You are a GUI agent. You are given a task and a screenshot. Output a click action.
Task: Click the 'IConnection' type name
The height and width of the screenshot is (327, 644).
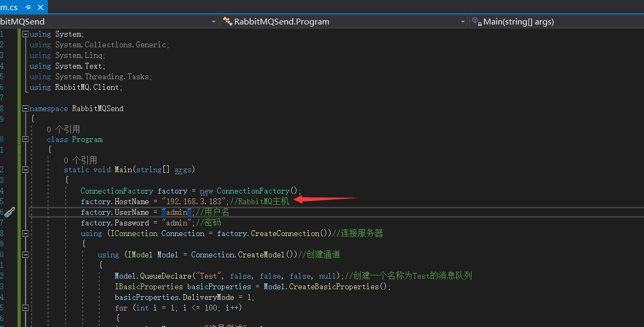click(134, 233)
